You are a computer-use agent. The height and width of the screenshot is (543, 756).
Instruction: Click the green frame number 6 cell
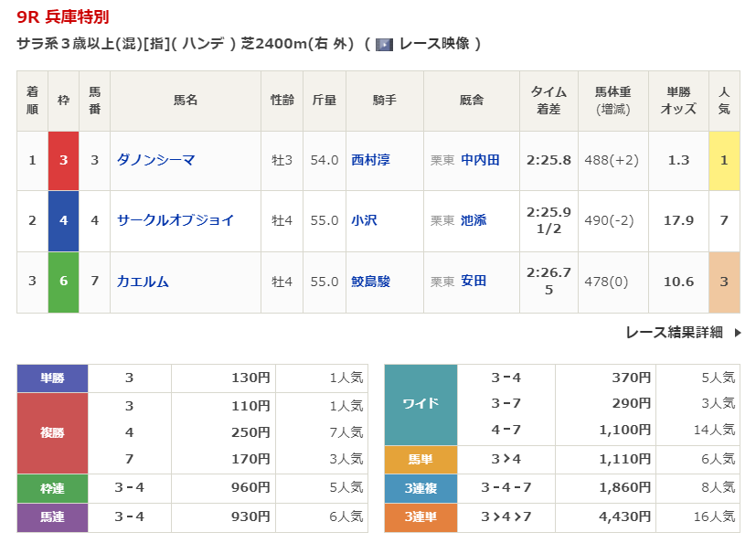click(x=64, y=282)
